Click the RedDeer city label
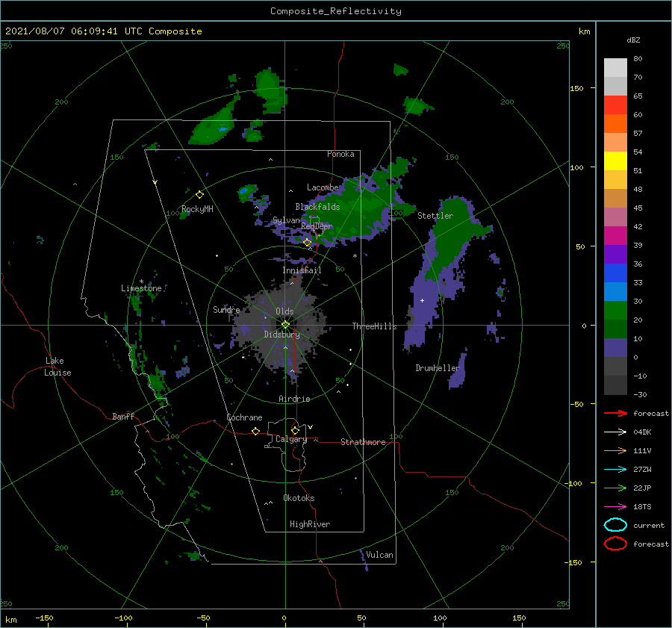 click(317, 226)
